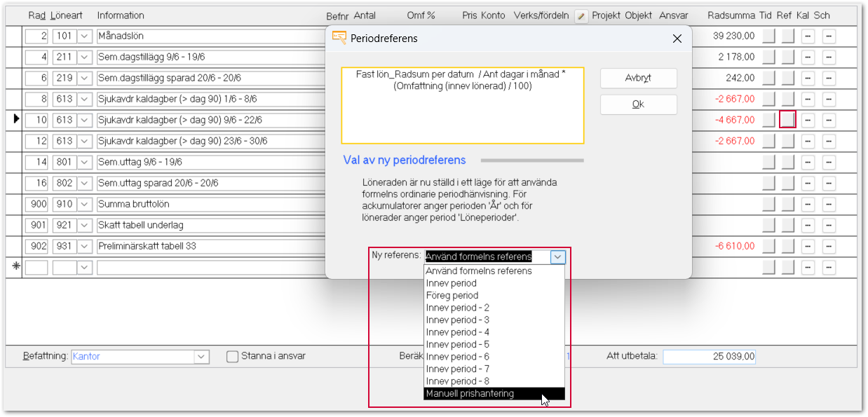
Task: Open Sch button on Sjukavdr 9/6 - 22/6 row
Action: [x=829, y=120]
